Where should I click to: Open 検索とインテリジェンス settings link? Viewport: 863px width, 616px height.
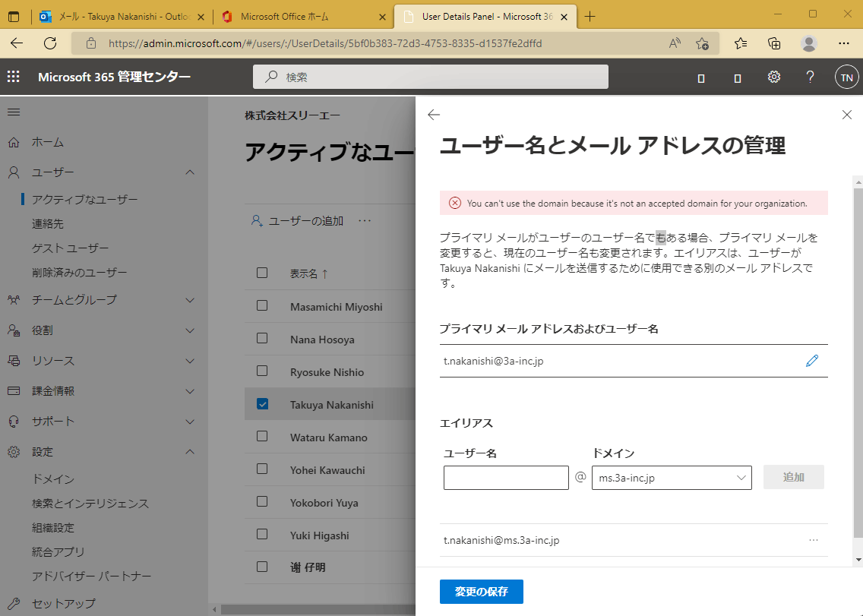[x=90, y=503]
